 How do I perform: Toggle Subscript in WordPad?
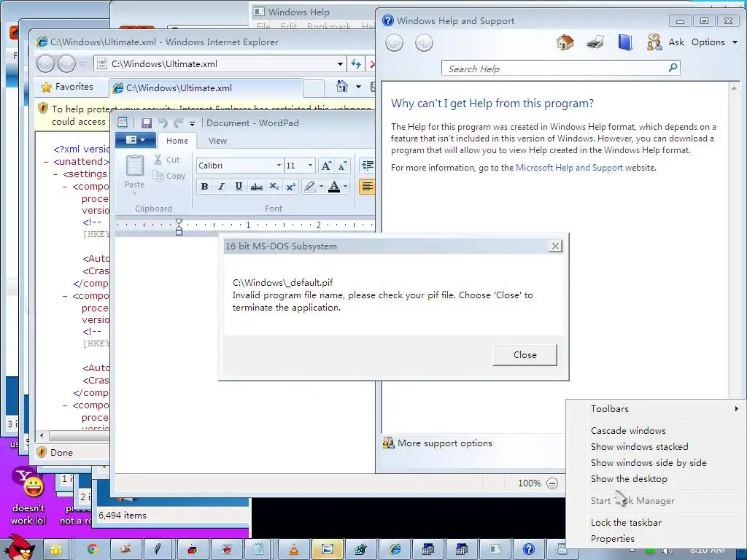tap(274, 187)
